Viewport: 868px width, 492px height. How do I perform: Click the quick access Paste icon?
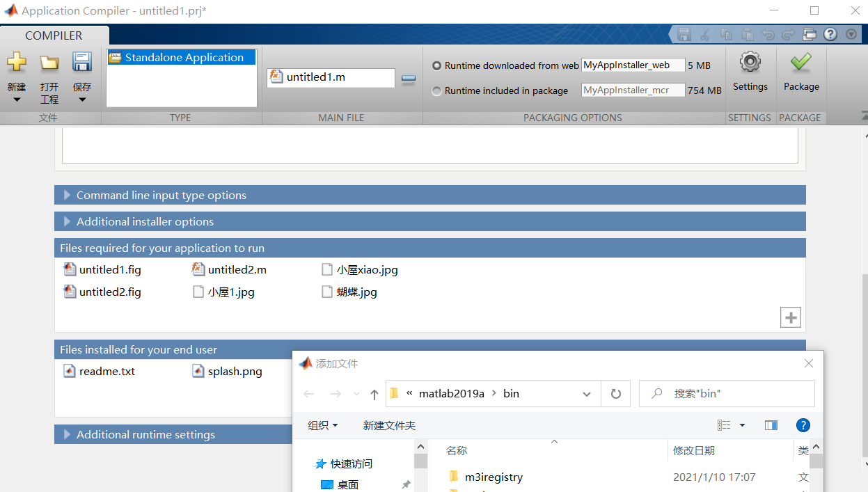748,34
